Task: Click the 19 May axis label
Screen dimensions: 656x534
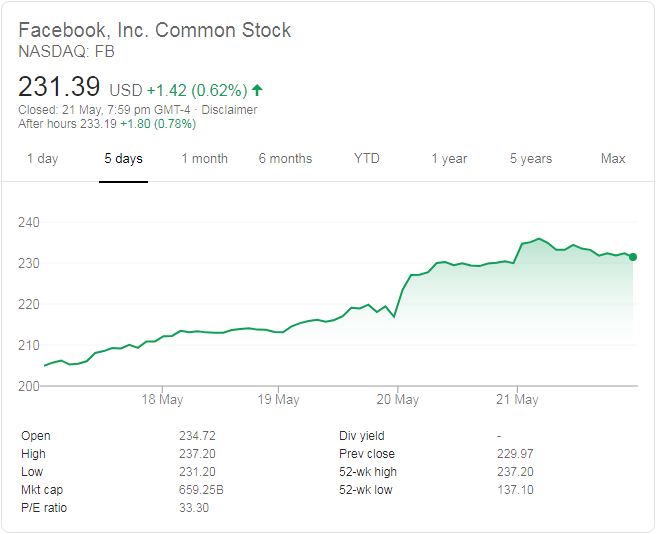Action: (279, 400)
